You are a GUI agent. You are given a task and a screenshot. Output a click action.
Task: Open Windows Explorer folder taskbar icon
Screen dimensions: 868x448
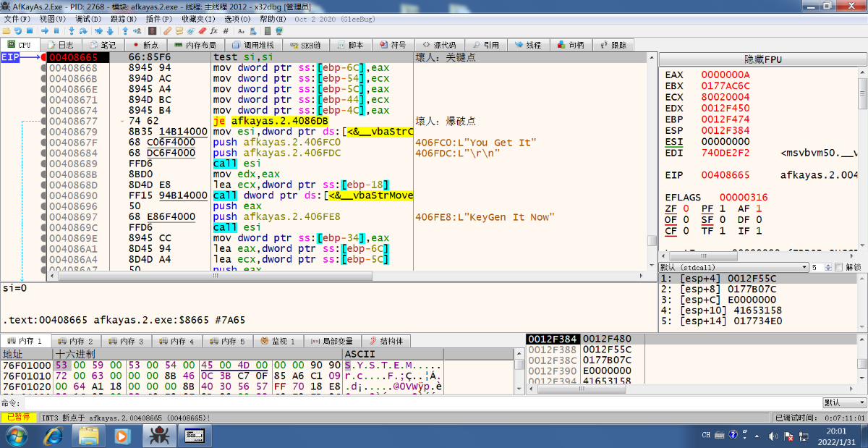pos(88,435)
